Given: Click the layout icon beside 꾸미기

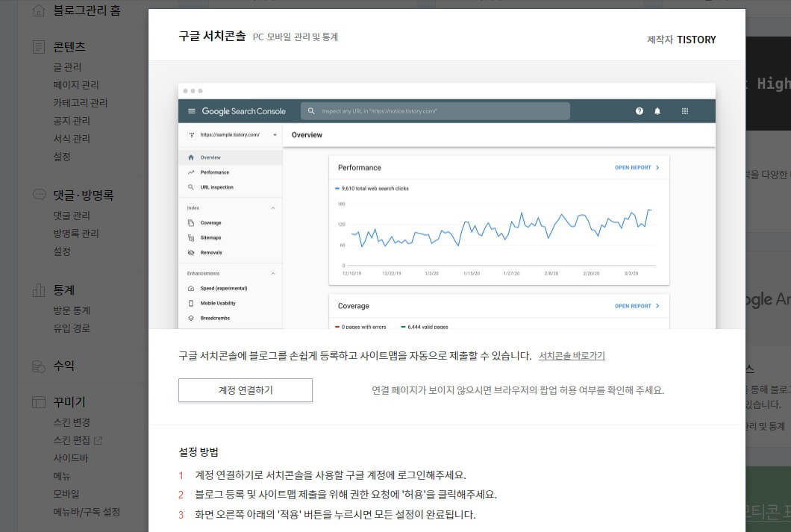Looking at the screenshot, I should click(39, 402).
